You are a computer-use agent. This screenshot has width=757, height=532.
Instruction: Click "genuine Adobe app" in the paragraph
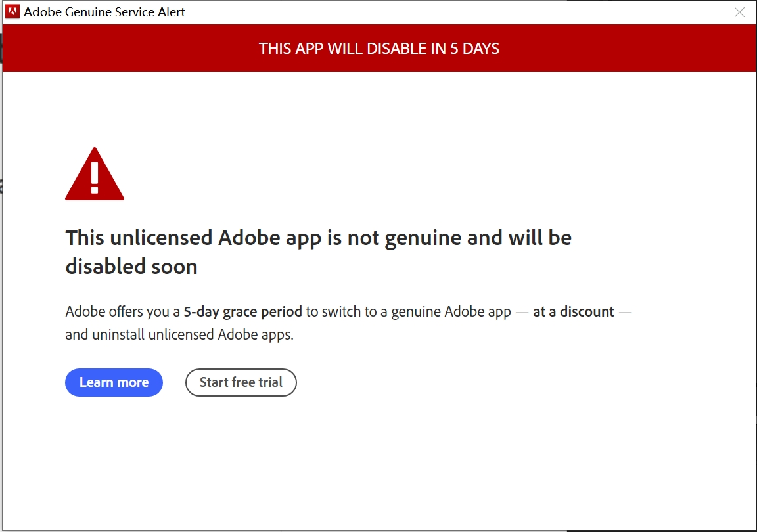(x=451, y=311)
